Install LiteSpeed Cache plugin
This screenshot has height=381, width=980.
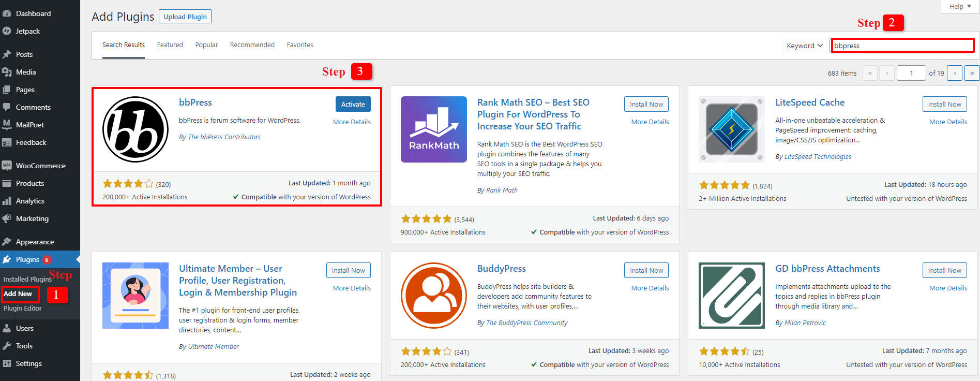pyautogui.click(x=944, y=104)
